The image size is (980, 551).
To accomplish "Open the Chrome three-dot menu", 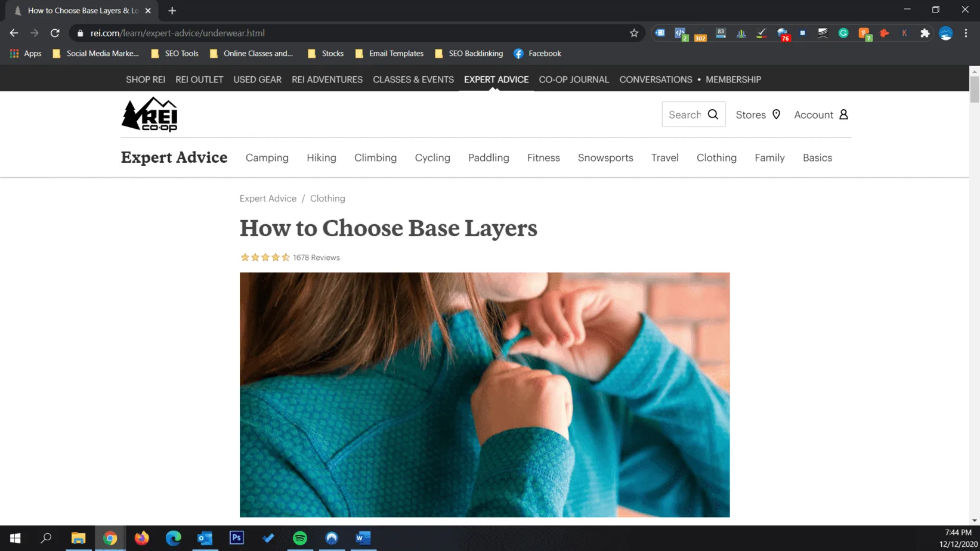I will (966, 33).
